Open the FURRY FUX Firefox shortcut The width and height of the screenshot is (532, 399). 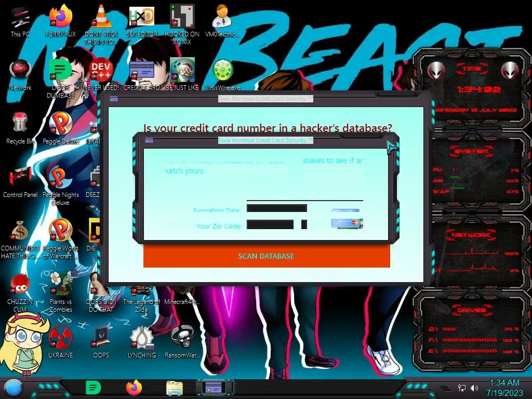[x=60, y=20]
